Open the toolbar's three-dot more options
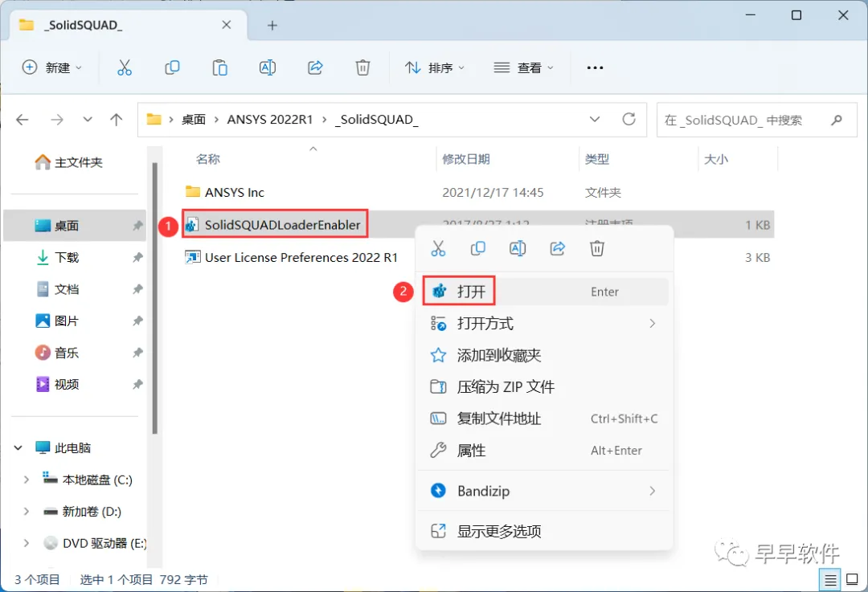The width and height of the screenshot is (868, 592). point(595,67)
